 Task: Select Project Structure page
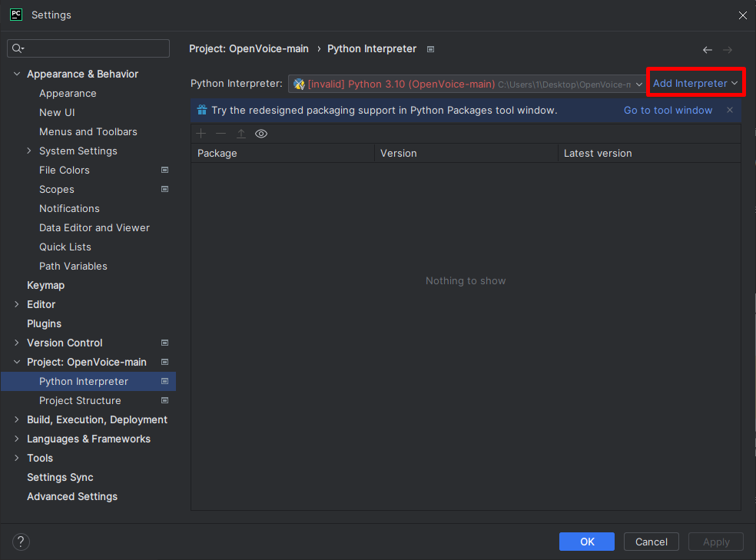tap(80, 400)
